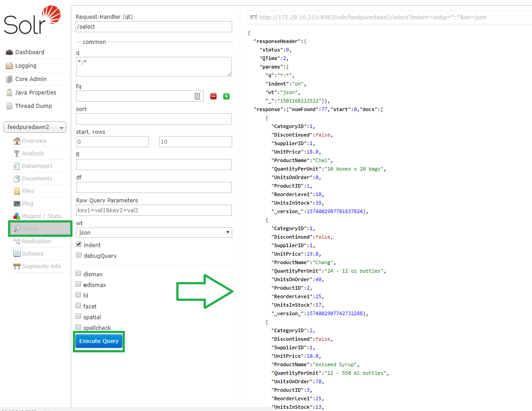Click inside the Raw Query Parameters field
Viewport: 532px width, 411px height.
(x=153, y=210)
